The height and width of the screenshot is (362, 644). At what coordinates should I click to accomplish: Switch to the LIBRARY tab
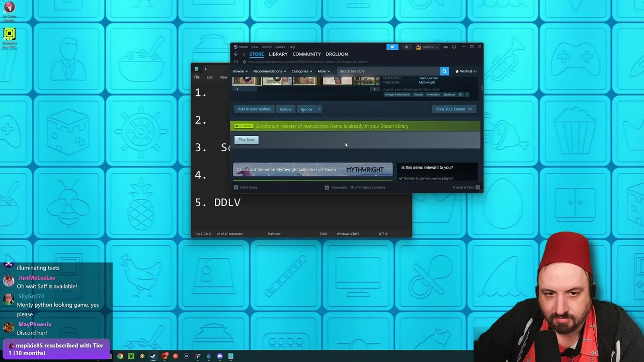coord(278,54)
